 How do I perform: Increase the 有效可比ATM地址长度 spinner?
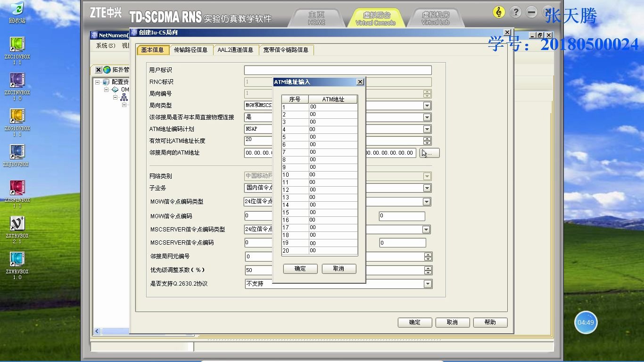[427, 139]
